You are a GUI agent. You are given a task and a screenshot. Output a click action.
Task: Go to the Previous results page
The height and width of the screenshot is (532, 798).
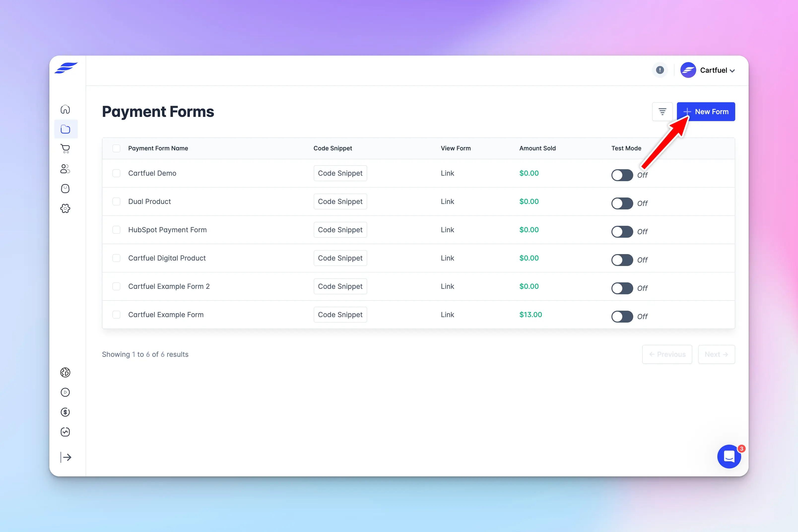[x=667, y=354]
